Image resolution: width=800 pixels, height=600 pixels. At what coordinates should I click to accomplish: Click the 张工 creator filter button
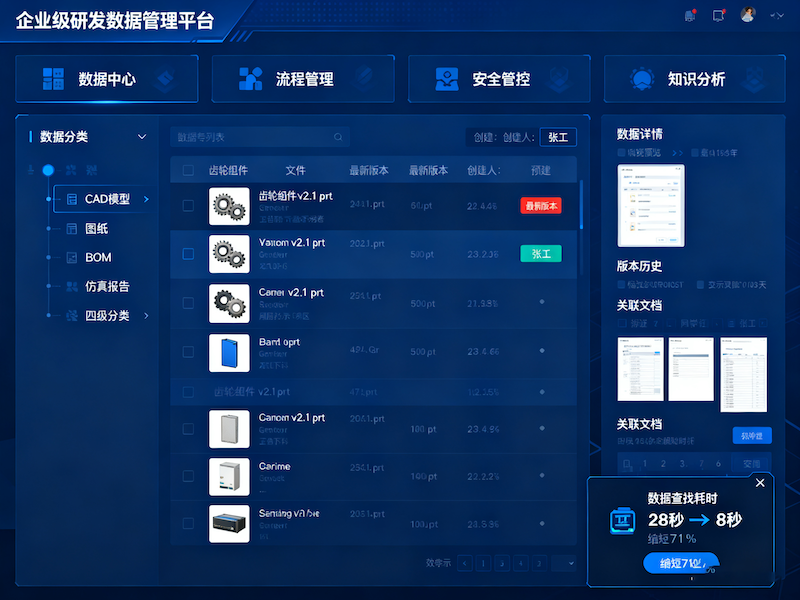click(557, 138)
